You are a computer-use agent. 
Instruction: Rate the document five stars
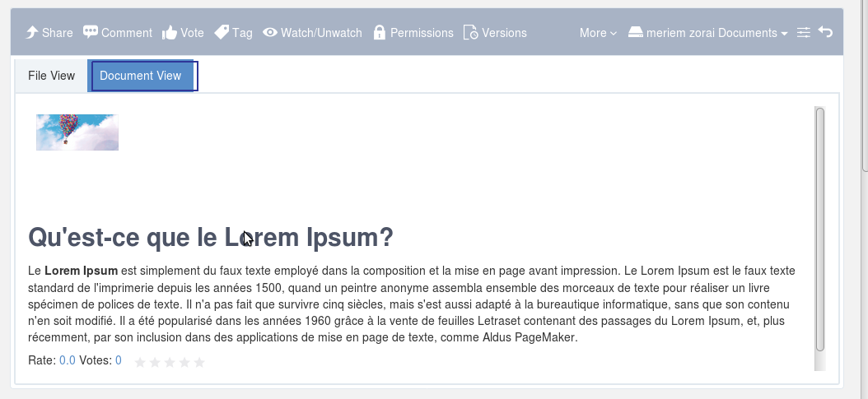tap(199, 362)
